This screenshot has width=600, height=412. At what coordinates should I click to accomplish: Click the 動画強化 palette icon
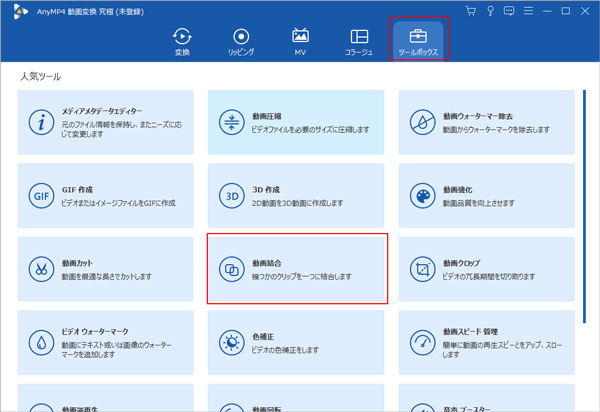[422, 196]
